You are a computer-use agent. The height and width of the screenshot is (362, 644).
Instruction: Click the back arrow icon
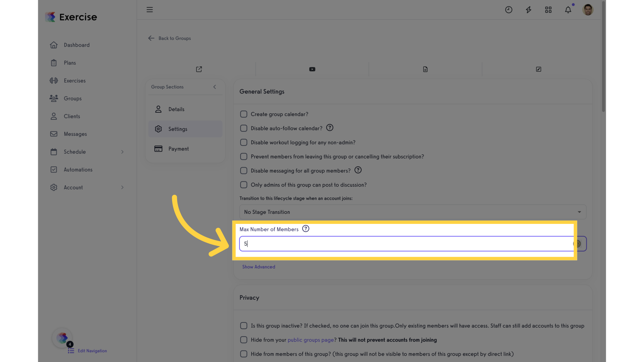151,38
